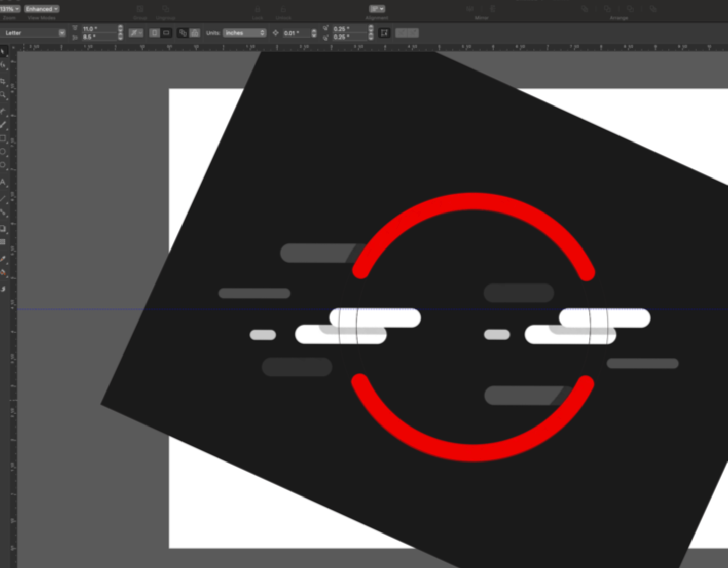Viewport: 728px width, 568px height.
Task: Select the Drop Shadow tool
Action: (x=3, y=229)
